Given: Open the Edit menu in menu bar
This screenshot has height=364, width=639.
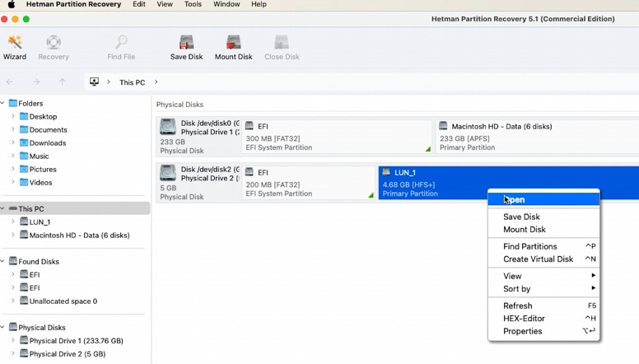Looking at the screenshot, I should pyautogui.click(x=139, y=4).
